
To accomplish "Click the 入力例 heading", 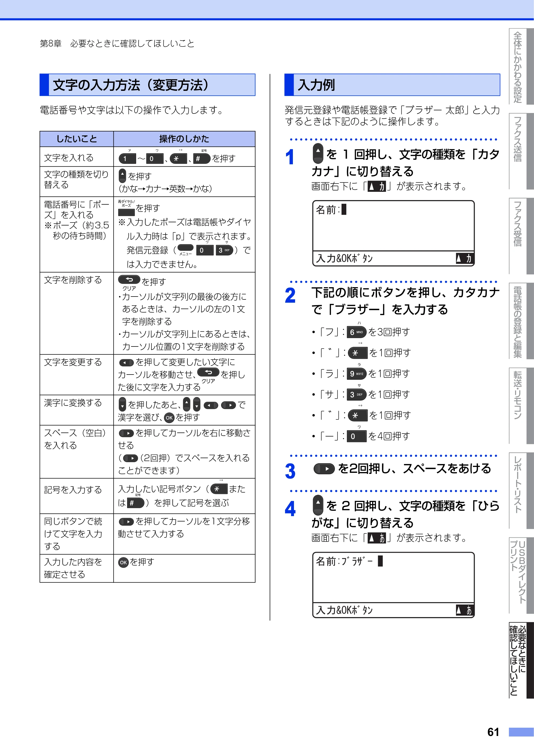I will click(x=392, y=85).
